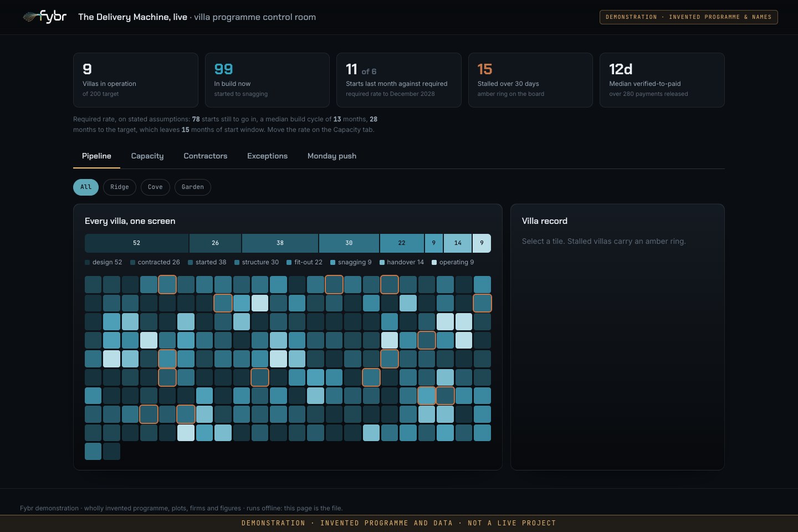Open the Contractors tab
This screenshot has height=532, width=798.
click(206, 156)
